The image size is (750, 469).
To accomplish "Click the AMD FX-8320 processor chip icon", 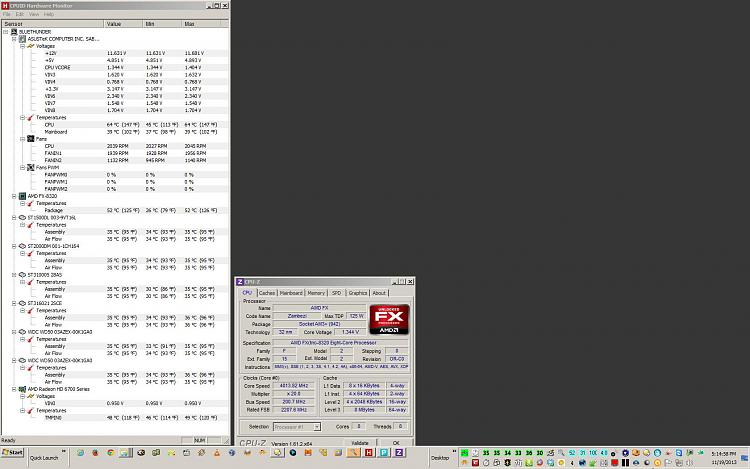I will [22, 196].
